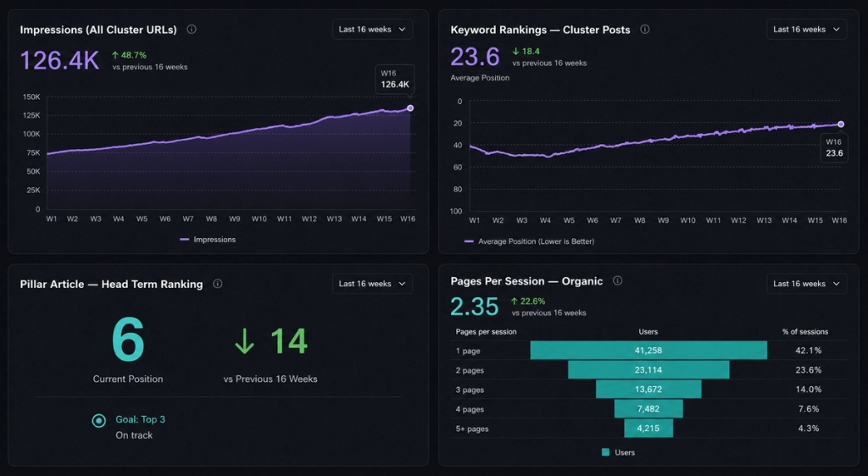Click the 4.3% sessions cell
Viewport: 868px width, 476px height.
[x=808, y=428]
